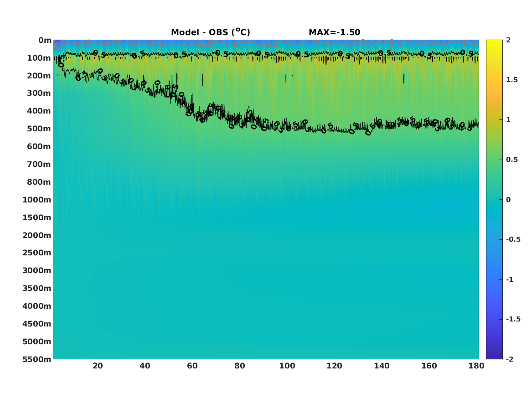The width and height of the screenshot is (532, 399).
Task: Click the '1500m' depth axis label
Action: (x=37, y=218)
